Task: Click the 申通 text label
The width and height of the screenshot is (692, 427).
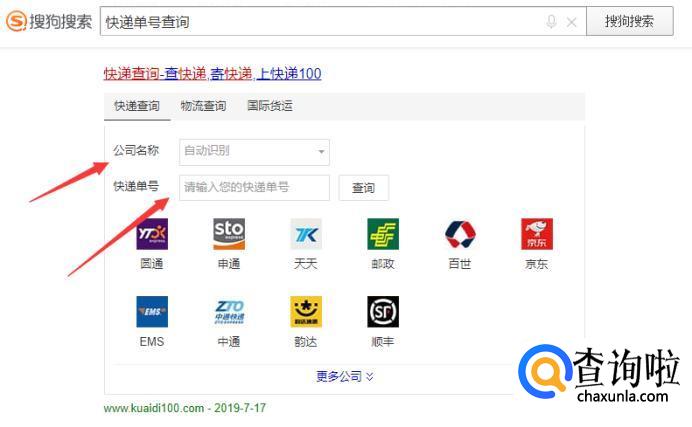Action: point(229,264)
